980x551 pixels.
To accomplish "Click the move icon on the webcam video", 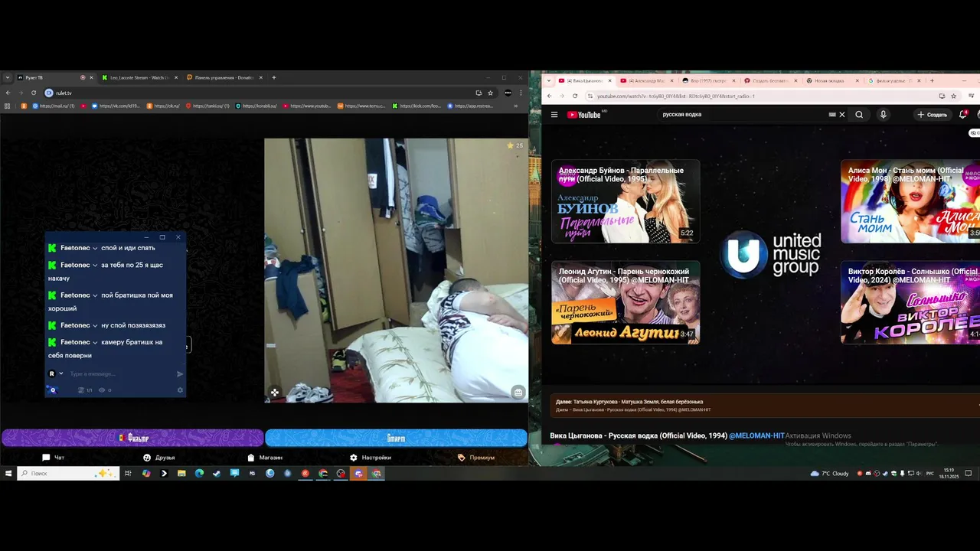I will (x=274, y=393).
